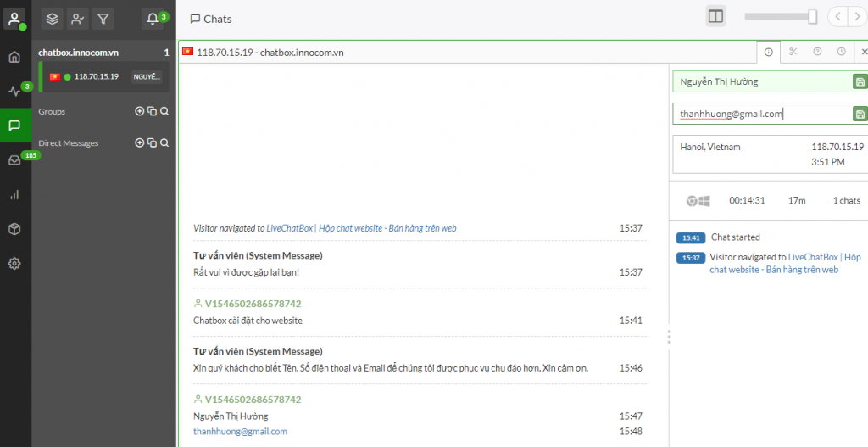868x447 pixels.
Task: Open notifications bell with 3 badge
Action: pyautogui.click(x=153, y=19)
